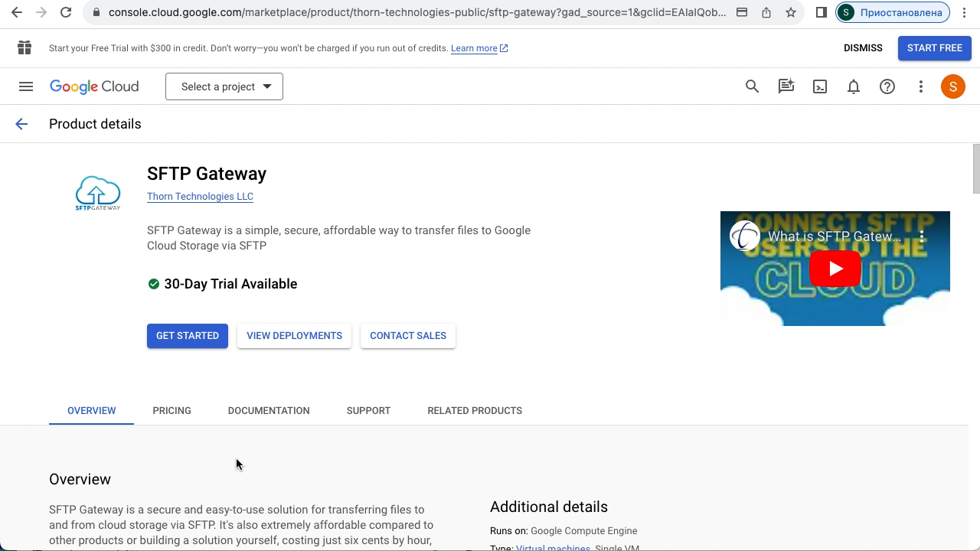Image resolution: width=980 pixels, height=551 pixels.
Task: Click the back arrow beside Product details
Action: 21,124
